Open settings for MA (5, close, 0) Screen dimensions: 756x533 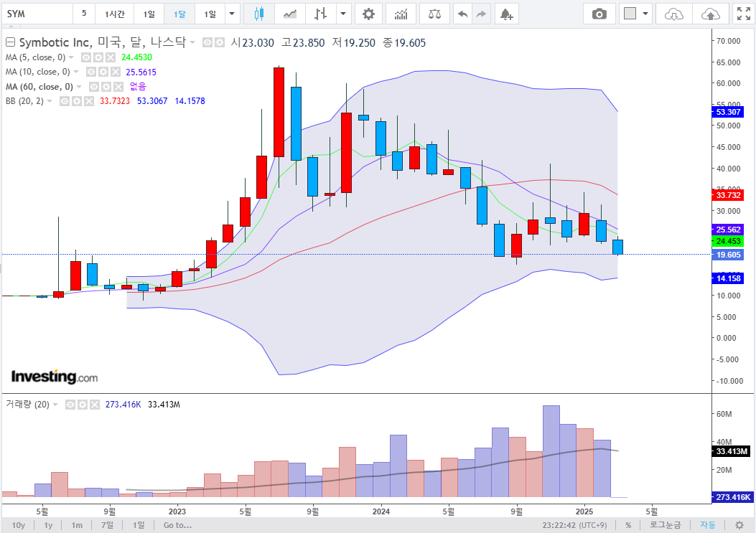click(98, 57)
